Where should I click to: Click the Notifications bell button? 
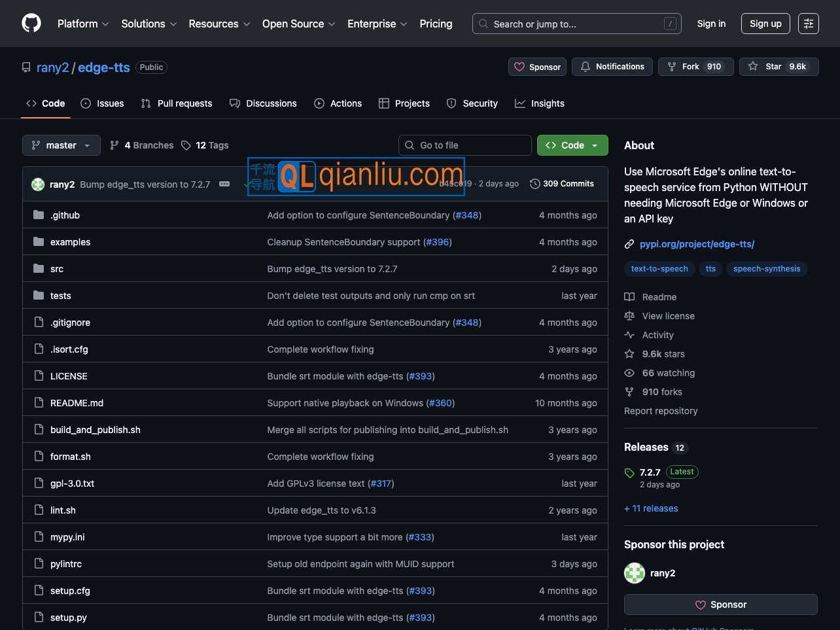click(612, 67)
